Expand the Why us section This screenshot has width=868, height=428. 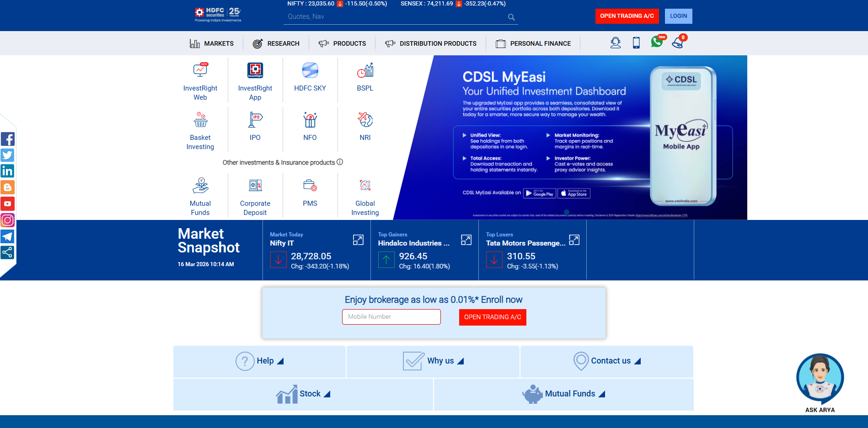(x=433, y=361)
